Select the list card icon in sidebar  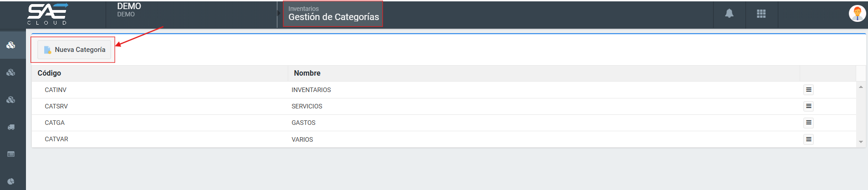click(11, 154)
